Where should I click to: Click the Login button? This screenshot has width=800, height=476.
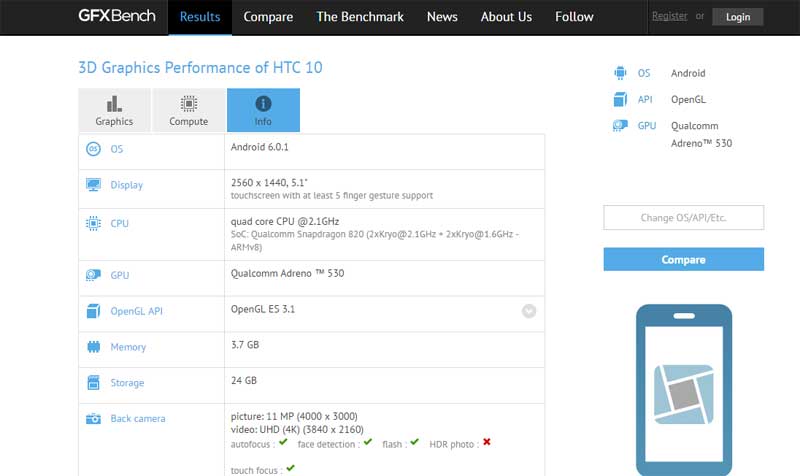pyautogui.click(x=738, y=17)
